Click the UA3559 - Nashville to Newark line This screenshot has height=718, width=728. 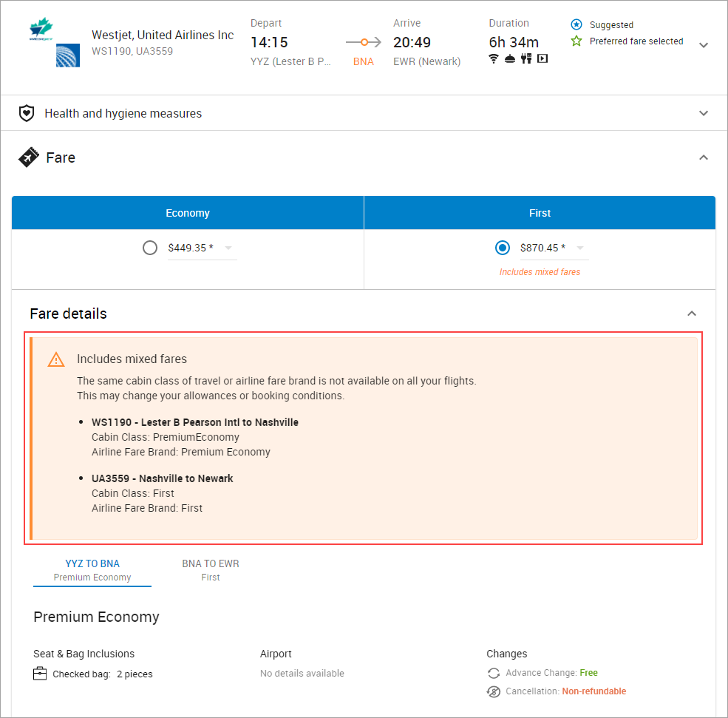(x=163, y=479)
